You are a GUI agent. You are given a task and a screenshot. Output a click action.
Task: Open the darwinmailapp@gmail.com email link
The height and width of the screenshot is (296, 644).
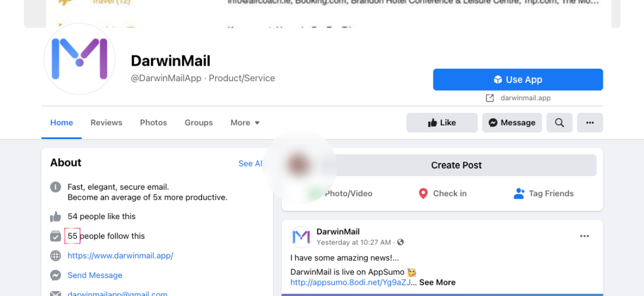[x=117, y=294]
